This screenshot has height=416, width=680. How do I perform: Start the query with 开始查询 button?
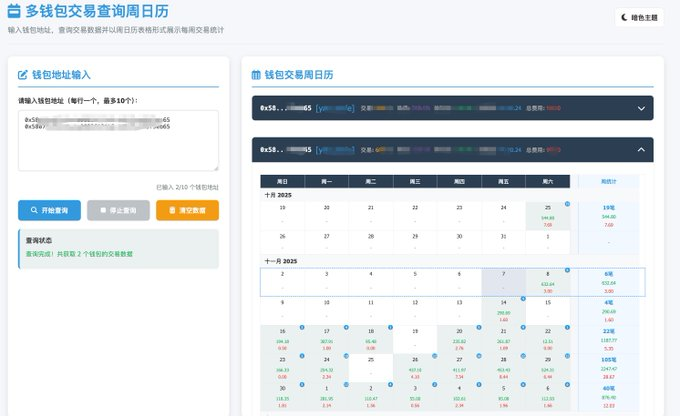49,210
